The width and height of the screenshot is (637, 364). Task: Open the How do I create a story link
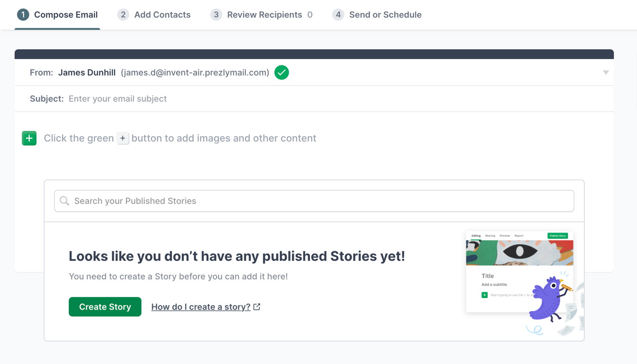[x=201, y=307]
